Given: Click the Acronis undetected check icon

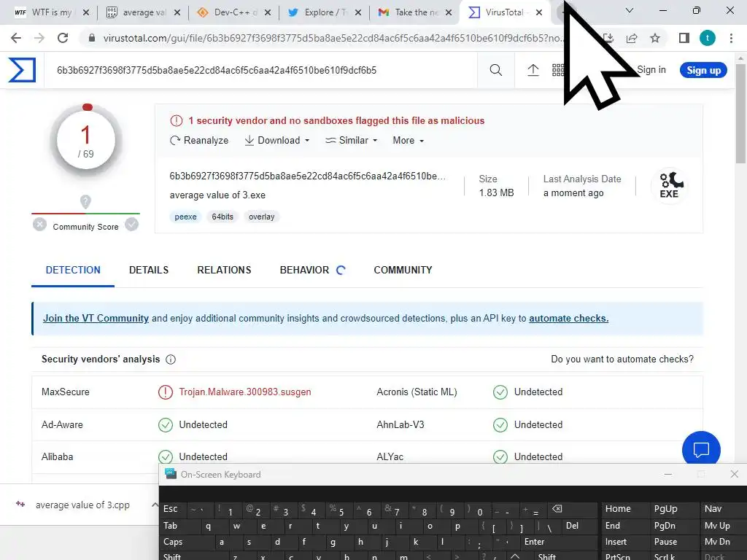Looking at the screenshot, I should pyautogui.click(x=500, y=392).
